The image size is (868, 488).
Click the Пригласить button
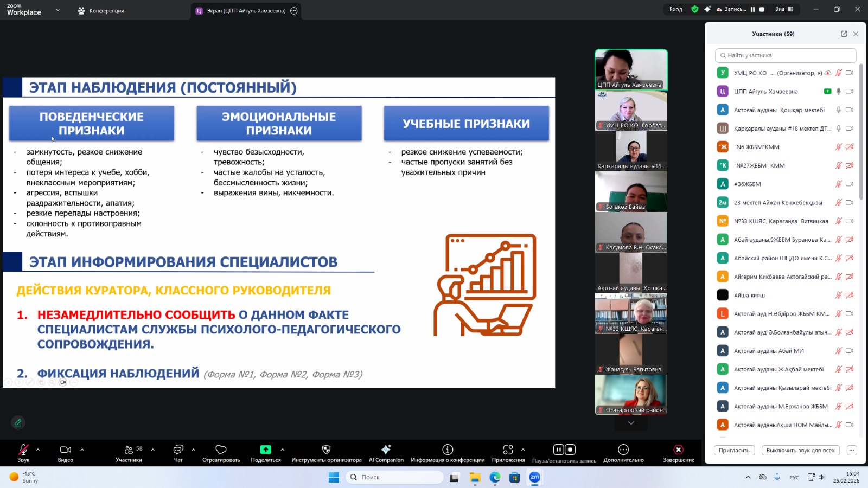[733, 450]
